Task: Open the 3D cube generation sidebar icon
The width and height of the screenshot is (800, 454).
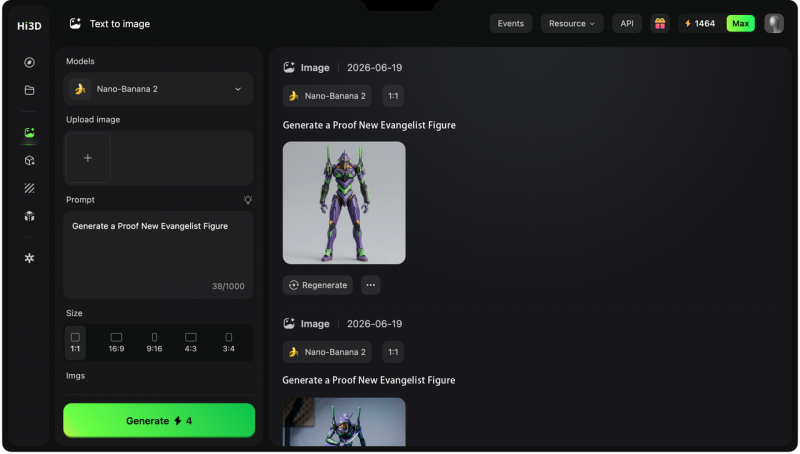Action: tap(30, 161)
